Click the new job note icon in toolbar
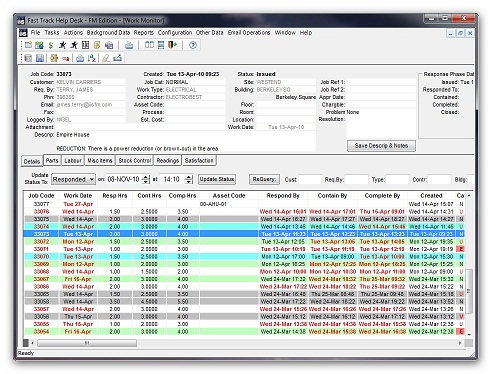Viewport: 492px width, 374px height. [x=28, y=45]
